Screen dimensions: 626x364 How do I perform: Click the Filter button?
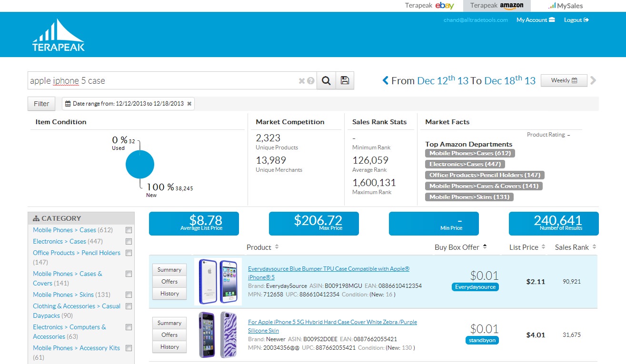[x=41, y=104]
